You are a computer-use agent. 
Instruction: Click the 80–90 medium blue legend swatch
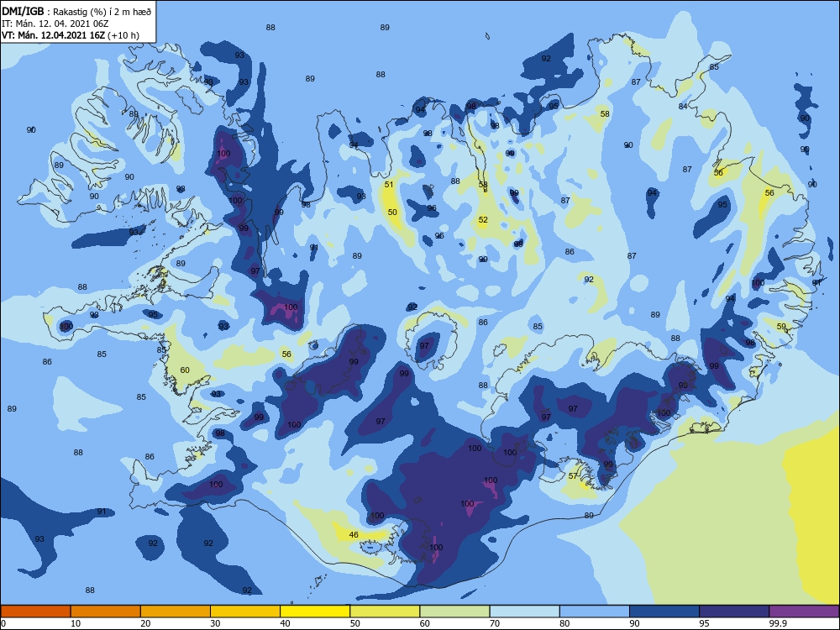point(595,612)
